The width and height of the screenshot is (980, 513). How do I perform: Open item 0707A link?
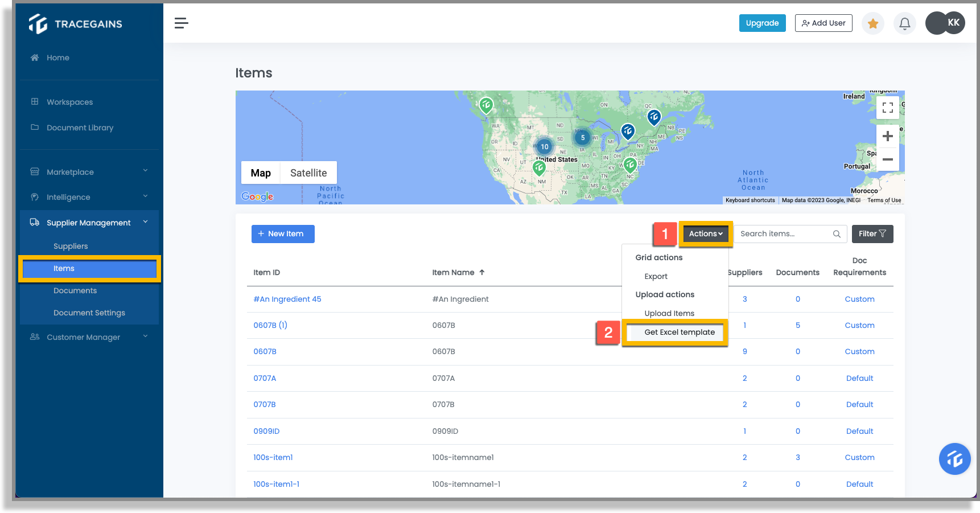(265, 378)
